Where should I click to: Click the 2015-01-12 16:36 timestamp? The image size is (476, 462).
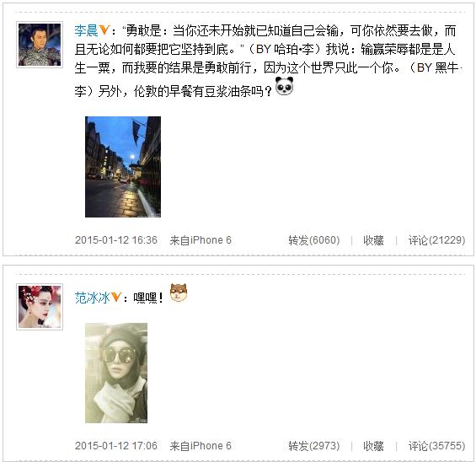[x=116, y=240]
